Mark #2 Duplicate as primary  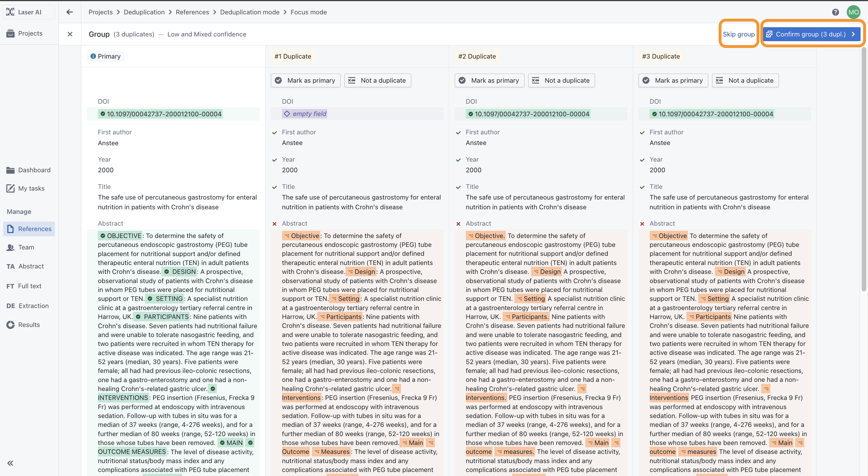489,80
